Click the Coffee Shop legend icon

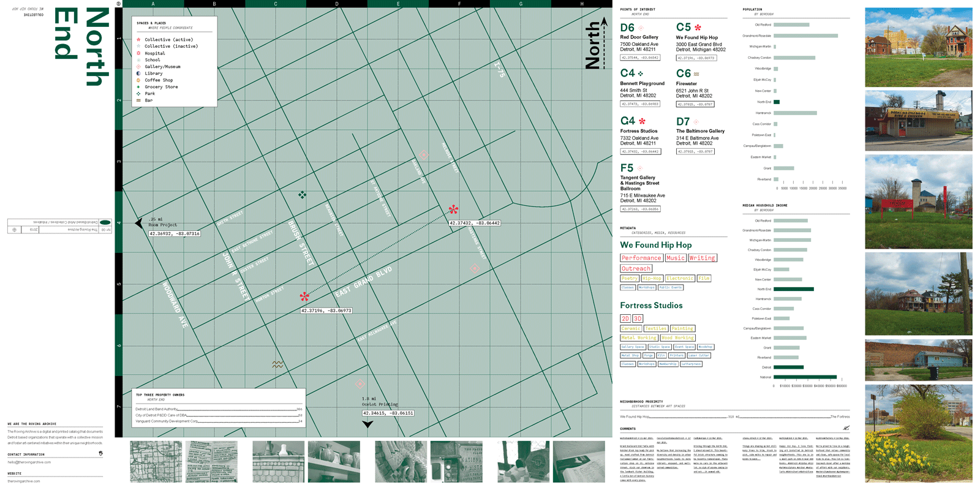[138, 80]
